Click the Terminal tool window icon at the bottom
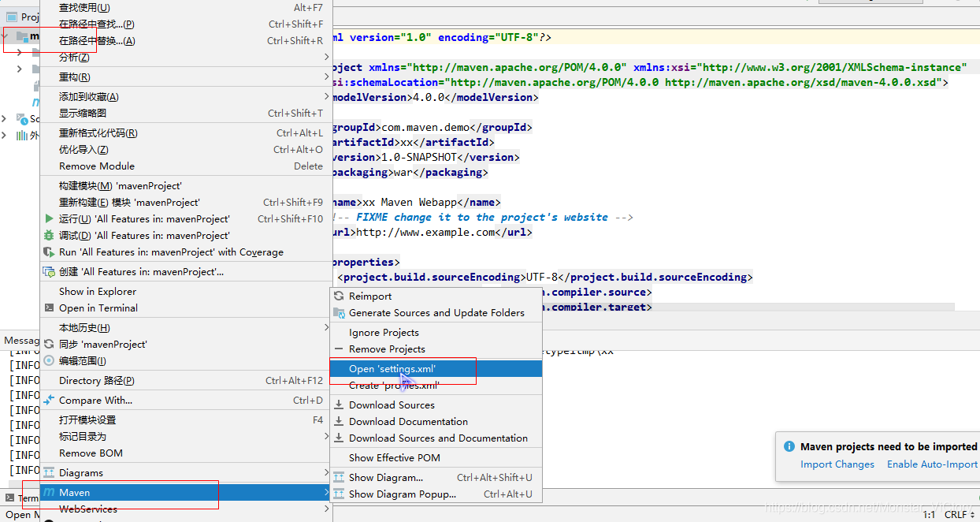 (9, 498)
